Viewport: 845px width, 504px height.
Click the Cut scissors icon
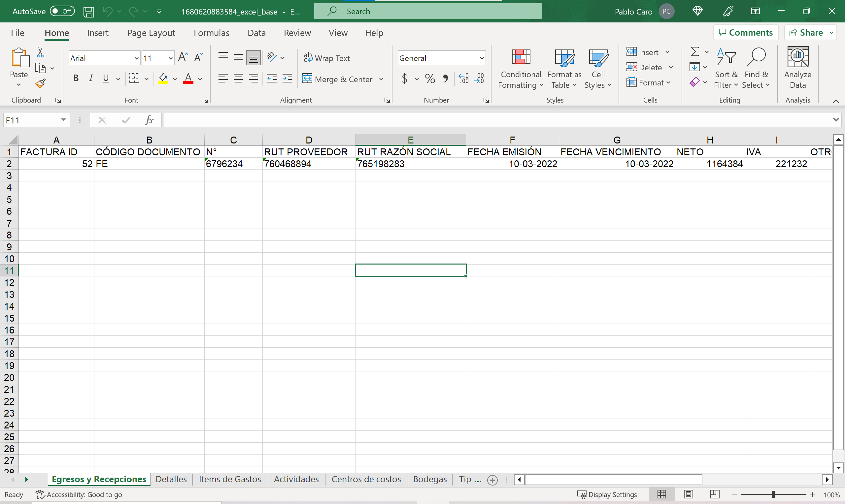(40, 53)
